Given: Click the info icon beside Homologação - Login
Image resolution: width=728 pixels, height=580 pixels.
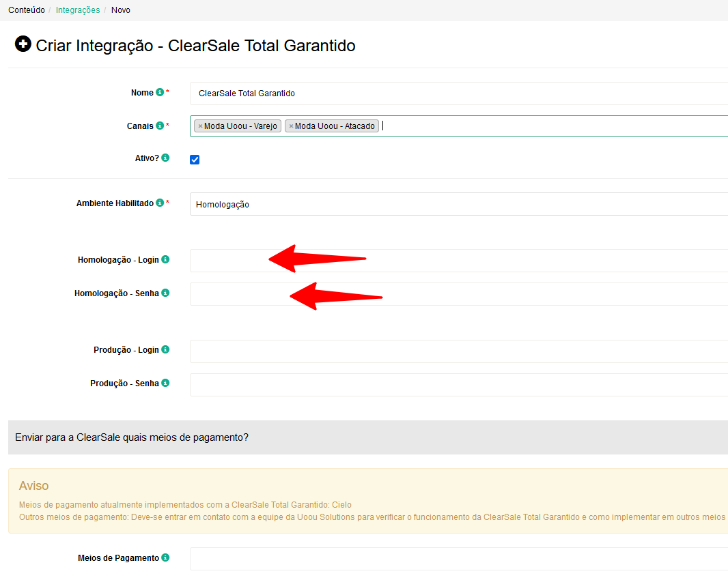Looking at the screenshot, I should 165,259.
